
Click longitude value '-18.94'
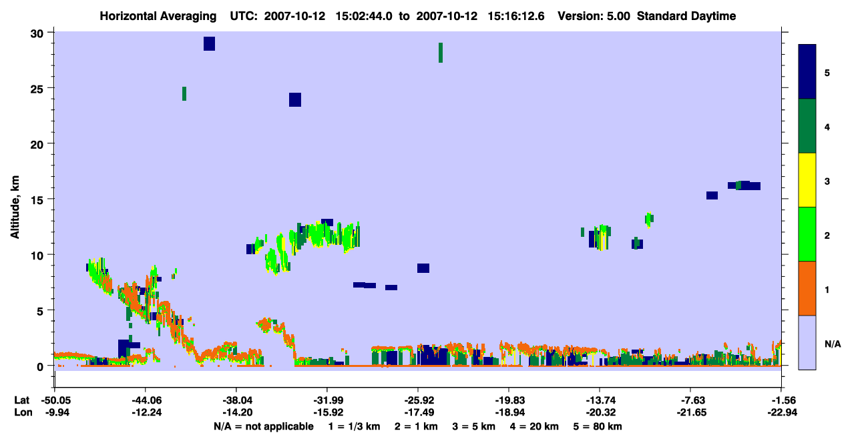509,412
